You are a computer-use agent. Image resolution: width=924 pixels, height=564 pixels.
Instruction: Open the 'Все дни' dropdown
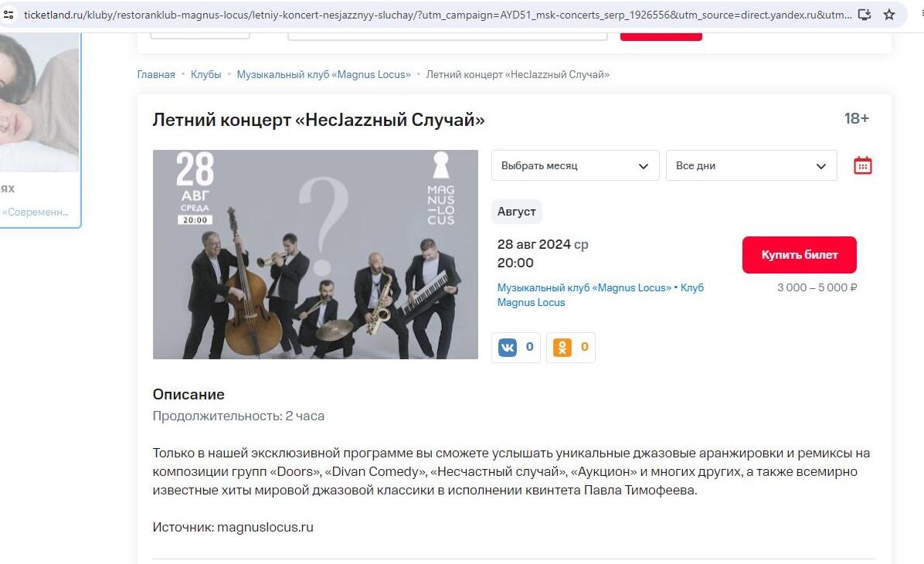tap(752, 165)
